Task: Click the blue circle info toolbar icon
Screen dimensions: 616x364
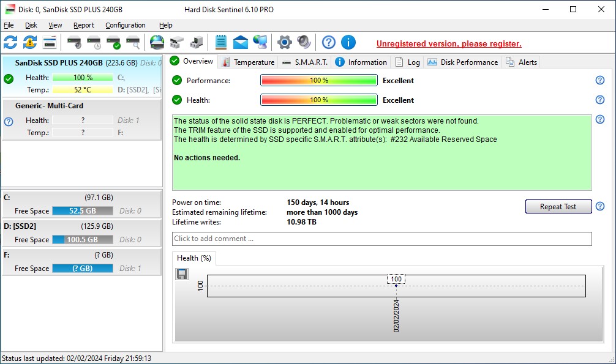Action: (x=348, y=42)
